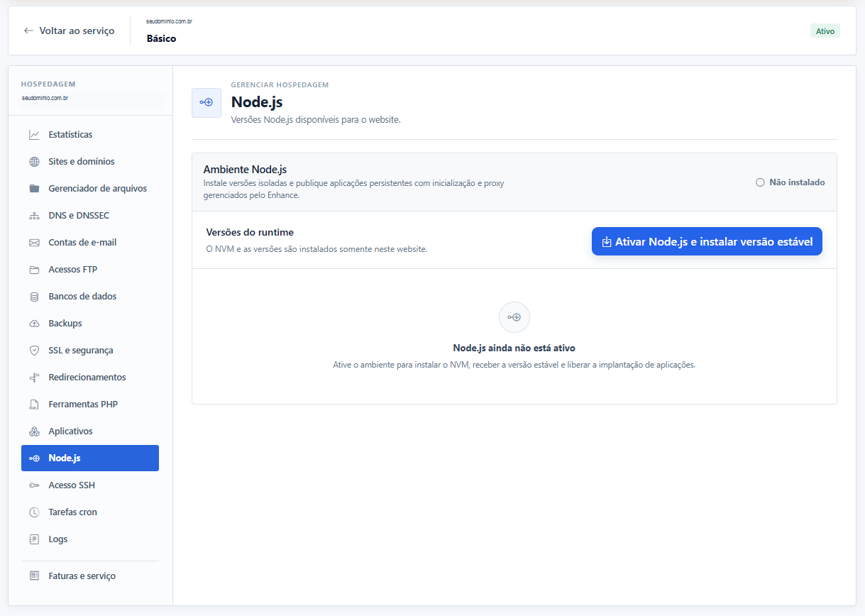
Task: Click the Acessos FTP folder icon
Action: coord(34,270)
